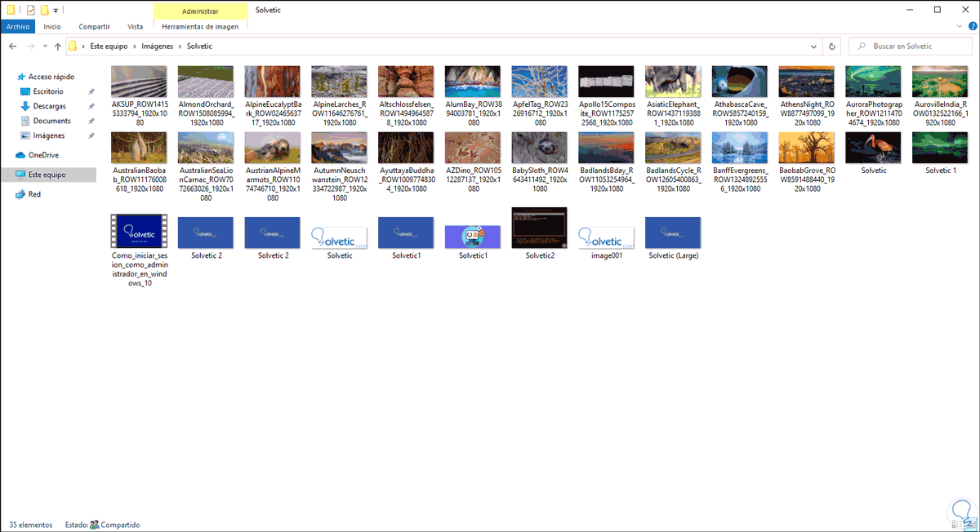980x532 pixels.
Task: Click the pin icon beside Escritorio
Action: click(x=91, y=92)
